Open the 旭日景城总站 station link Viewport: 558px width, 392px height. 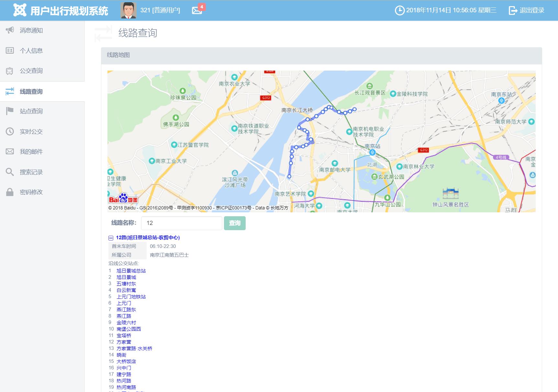coord(131,271)
